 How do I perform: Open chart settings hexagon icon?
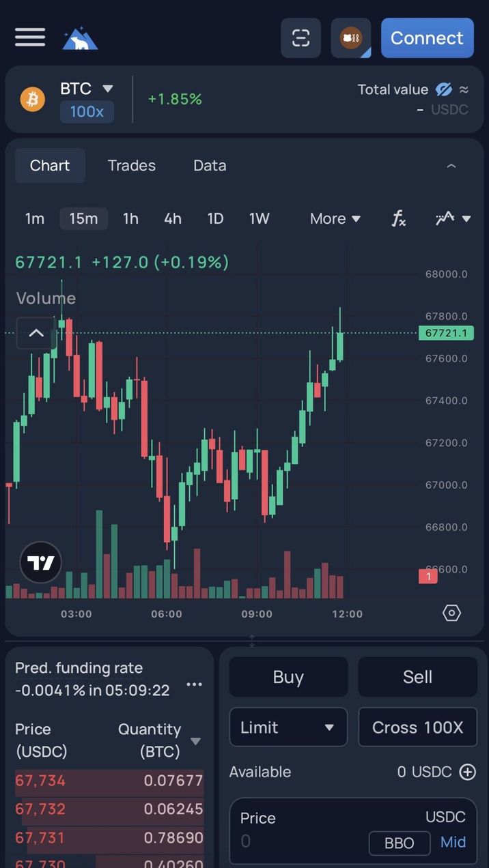coord(451,613)
